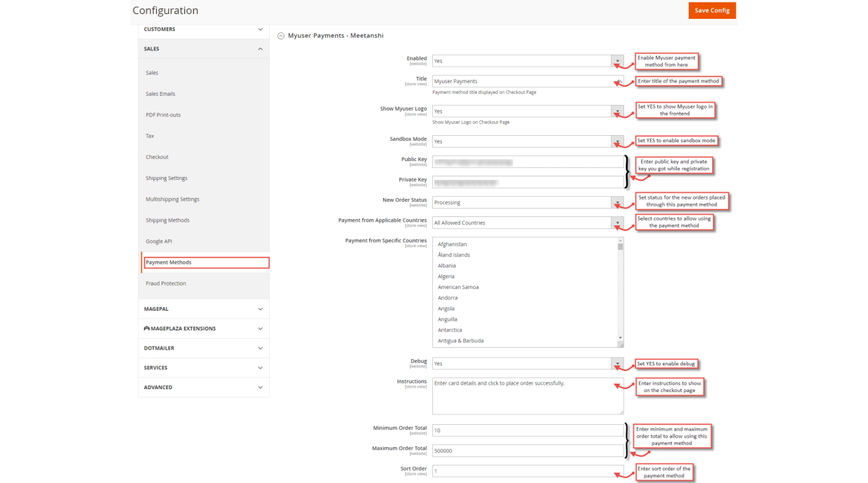Click the Sort Order field
868x483 pixels.
click(x=528, y=471)
